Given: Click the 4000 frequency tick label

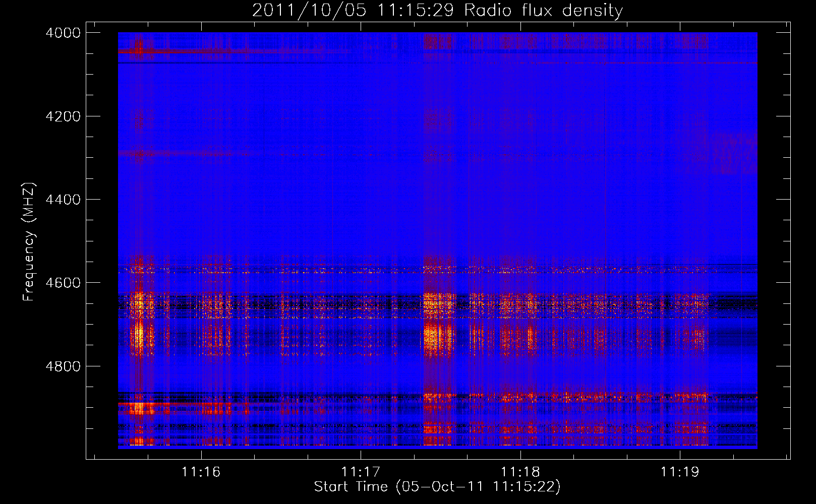Looking at the screenshot, I should pyautogui.click(x=63, y=33).
